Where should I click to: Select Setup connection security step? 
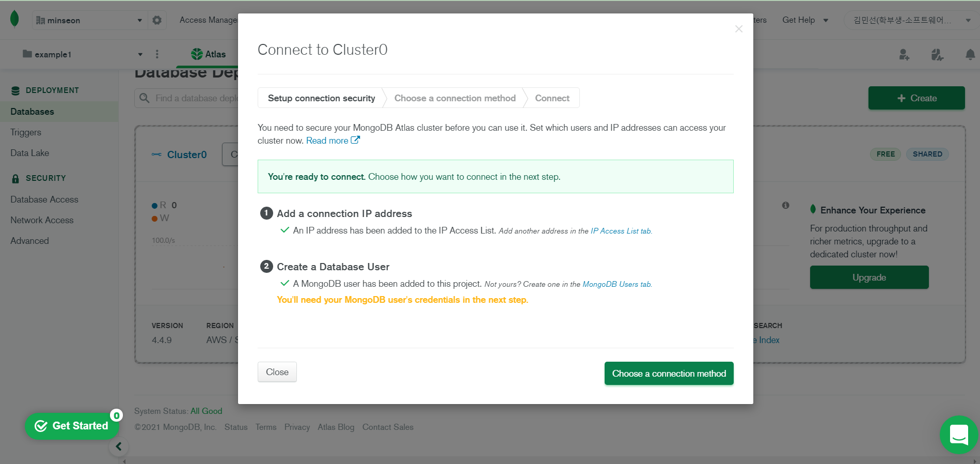point(321,98)
